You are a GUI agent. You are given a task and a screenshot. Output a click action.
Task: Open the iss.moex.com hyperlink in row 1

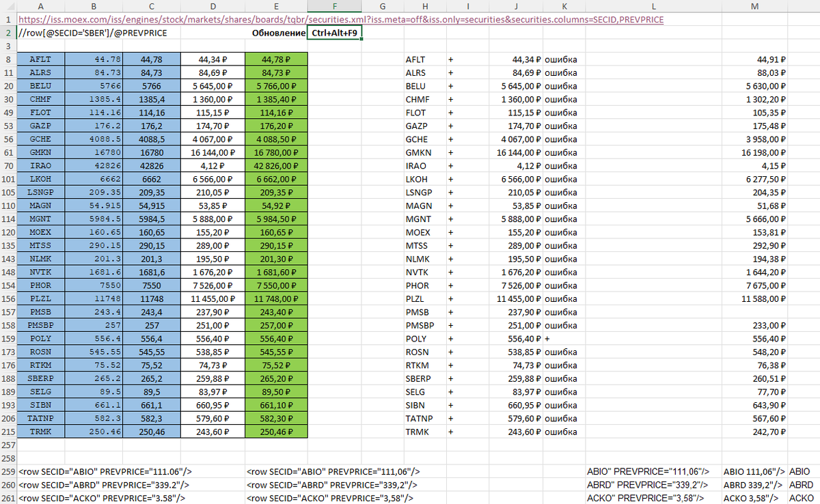pyautogui.click(x=342, y=20)
